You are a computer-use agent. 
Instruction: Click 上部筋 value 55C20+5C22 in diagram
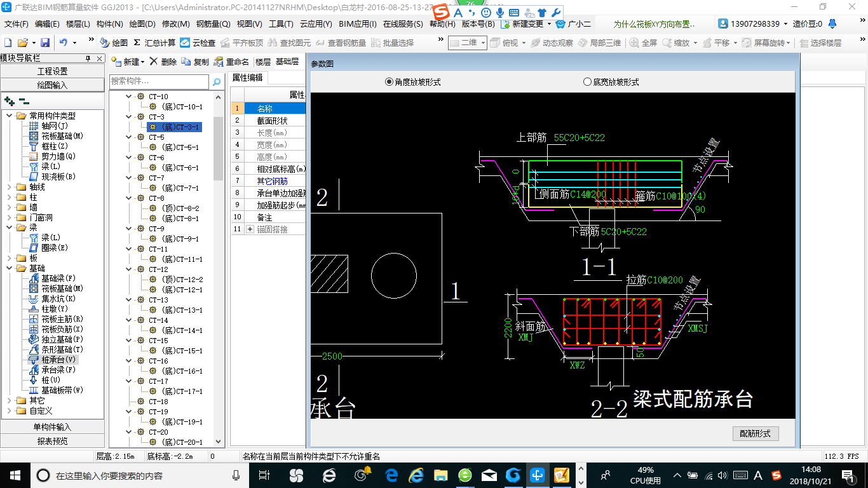(580, 137)
